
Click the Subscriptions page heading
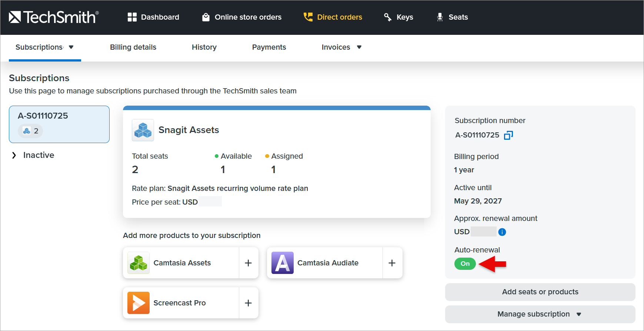pos(39,78)
